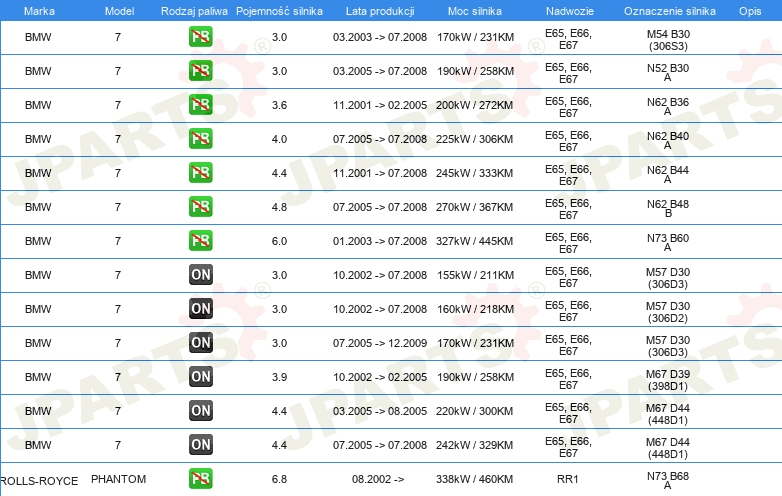Click power value 200kW / 272KM
Image resolution: width=782 pixels, height=496 pixels.
(474, 105)
